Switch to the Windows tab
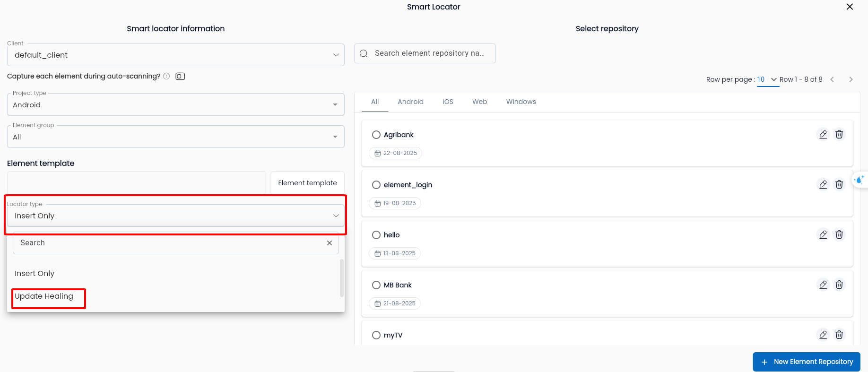868x372 pixels. click(521, 102)
